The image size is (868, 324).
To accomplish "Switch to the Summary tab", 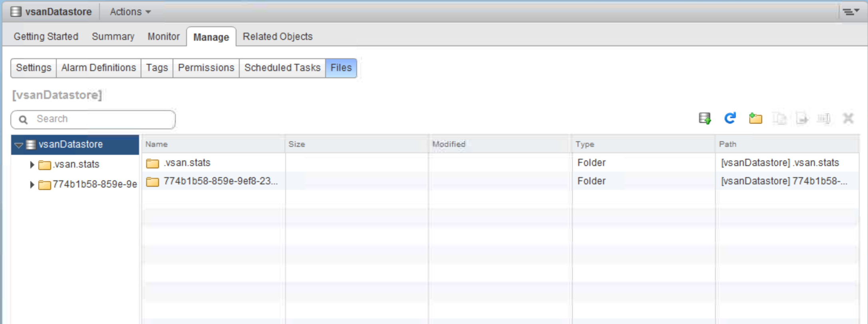I will click(113, 37).
